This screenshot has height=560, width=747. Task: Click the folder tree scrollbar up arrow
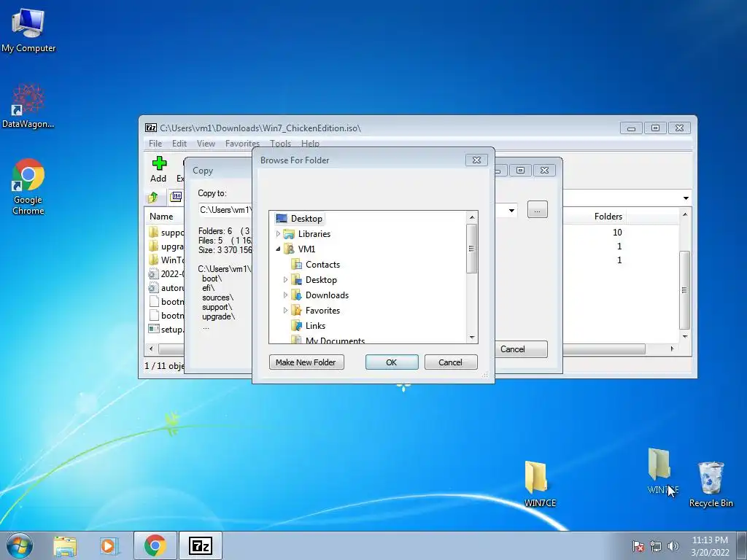pyautogui.click(x=472, y=217)
